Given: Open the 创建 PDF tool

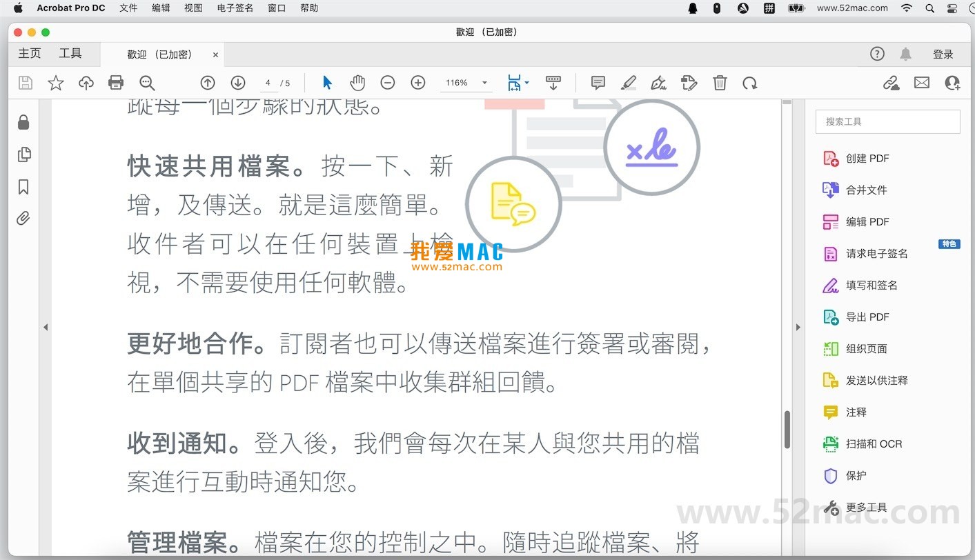Looking at the screenshot, I should point(856,159).
